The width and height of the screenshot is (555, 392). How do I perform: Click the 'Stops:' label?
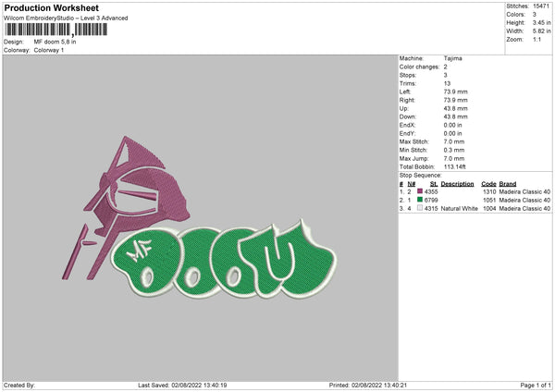(x=408, y=76)
